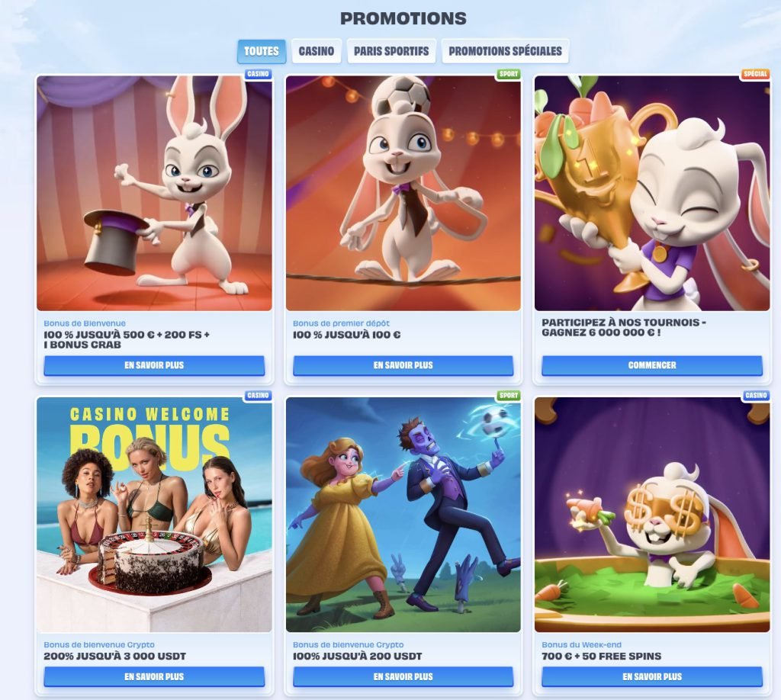
Task: Click the SPORT badge on the soccer rabbit card
Action: click(509, 74)
